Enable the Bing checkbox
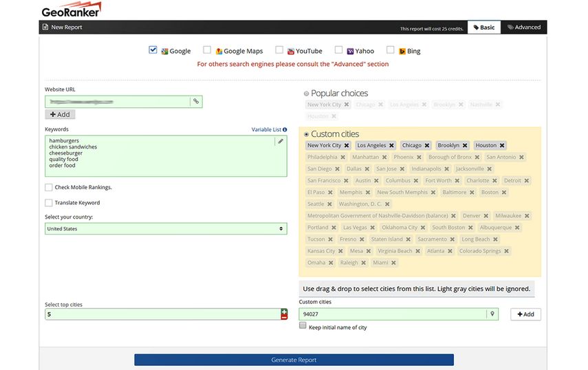The height and width of the screenshot is (370, 588). coord(391,50)
